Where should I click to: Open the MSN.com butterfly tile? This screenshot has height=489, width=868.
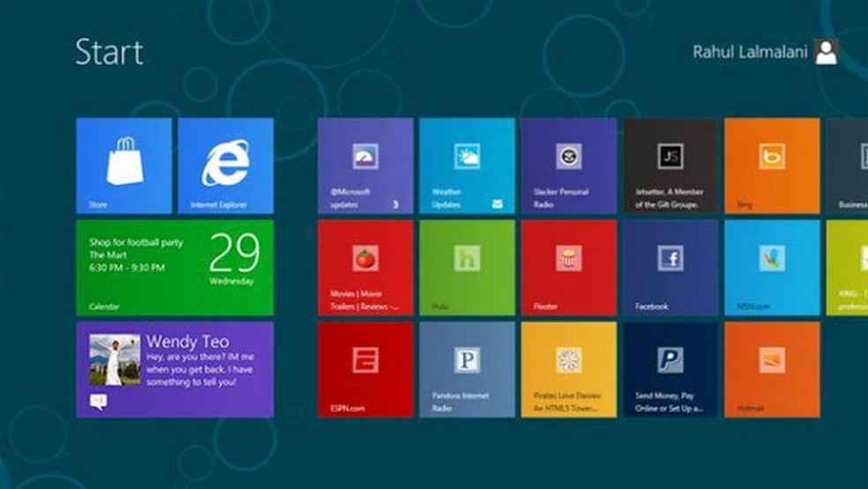coord(772,267)
